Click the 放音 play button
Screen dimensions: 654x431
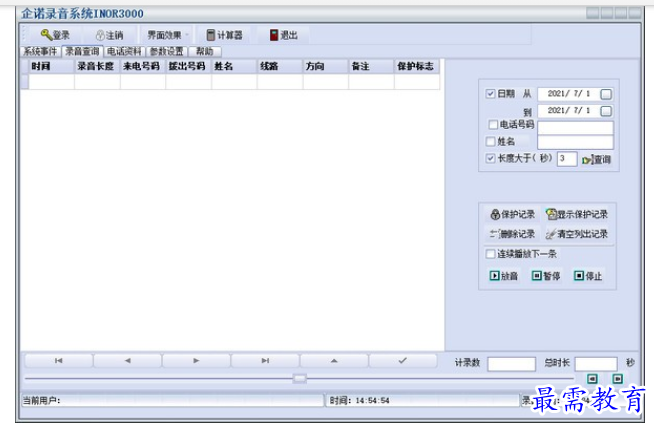[503, 276]
